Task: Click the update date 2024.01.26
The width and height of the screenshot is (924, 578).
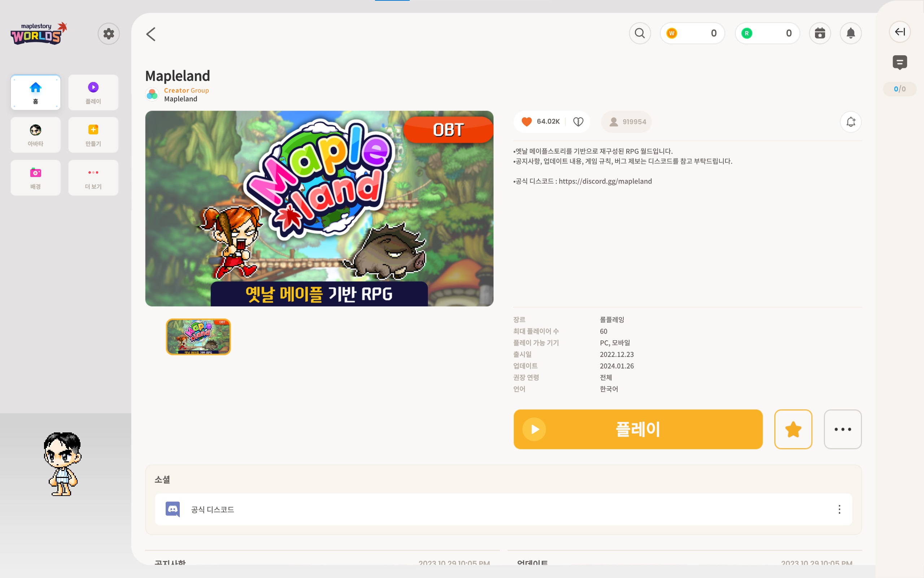Action: pyautogui.click(x=616, y=366)
